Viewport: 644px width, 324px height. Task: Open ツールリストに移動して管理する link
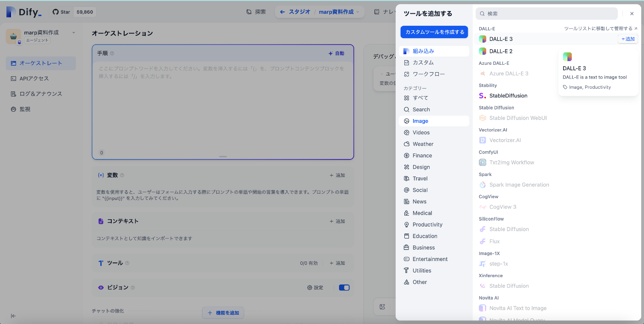coord(601,28)
